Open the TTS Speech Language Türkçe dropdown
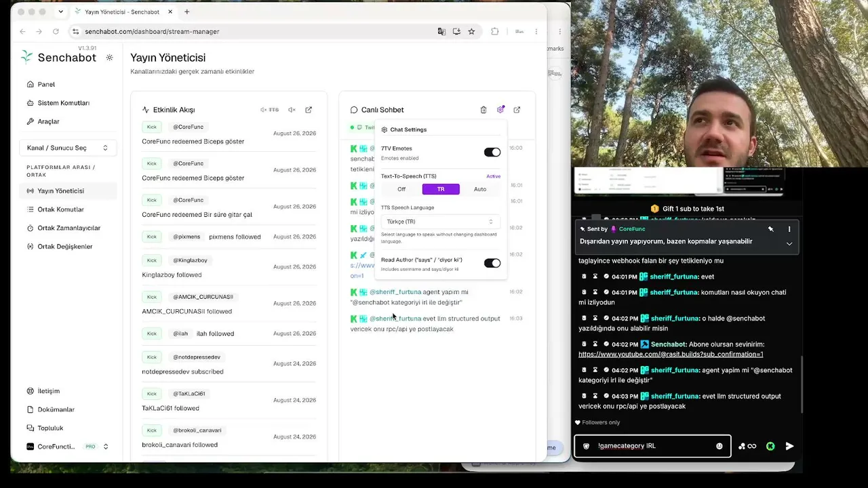868x488 pixels. point(441,222)
